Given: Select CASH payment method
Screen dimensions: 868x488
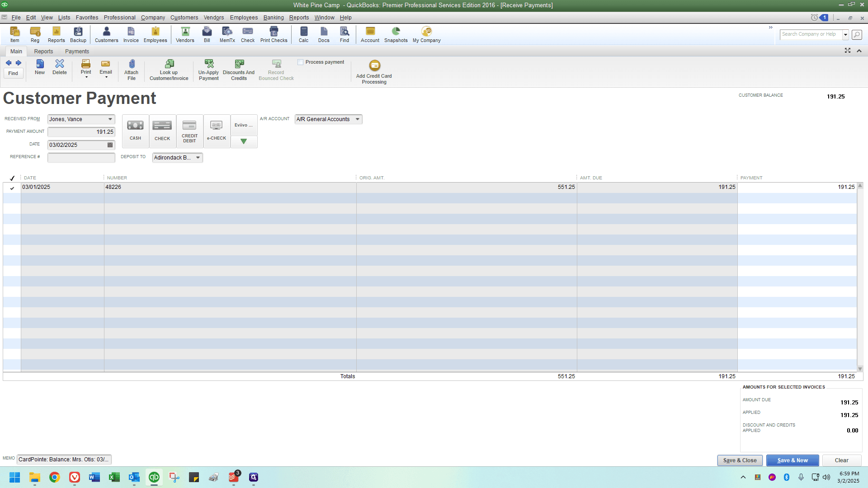Looking at the screenshot, I should click(x=135, y=131).
